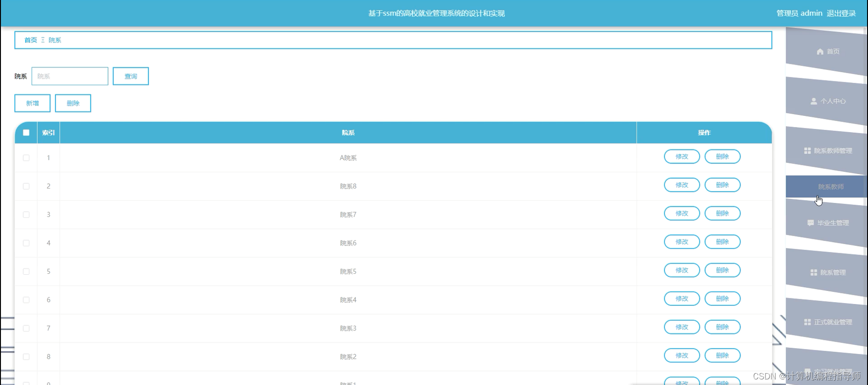Open the 毕业生管理 sidebar menu

tap(826, 223)
